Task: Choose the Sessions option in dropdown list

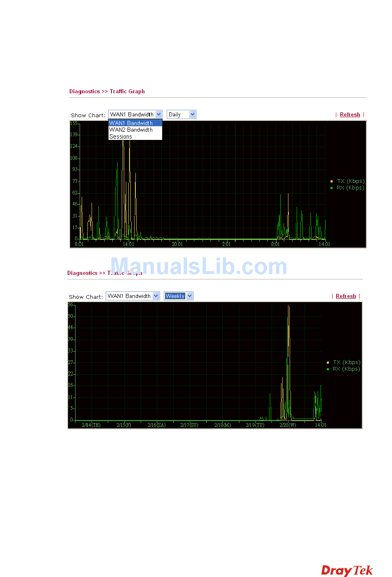Action: pyautogui.click(x=120, y=137)
